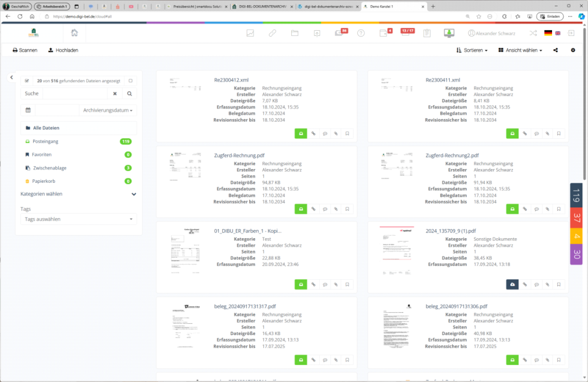Click the tag icon for beleg_20240917131306.pdf
This screenshot has width=588, height=382.
pos(547,360)
